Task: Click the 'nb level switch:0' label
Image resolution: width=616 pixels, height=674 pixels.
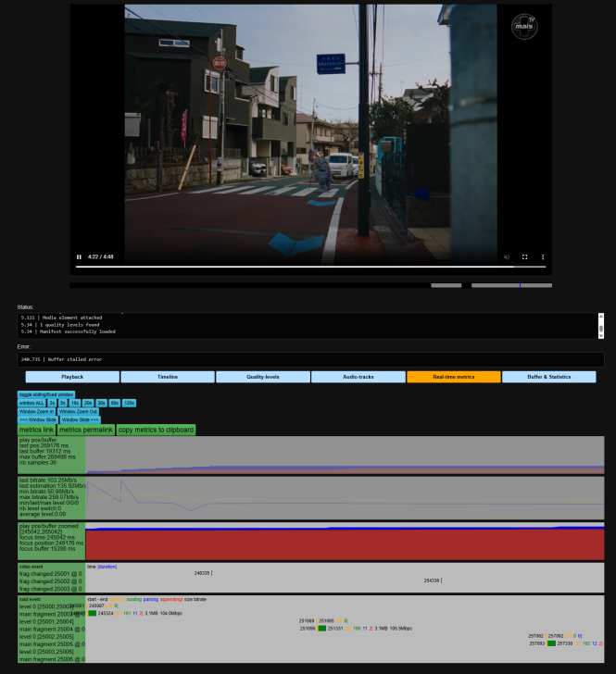Action: pyautogui.click(x=40, y=508)
